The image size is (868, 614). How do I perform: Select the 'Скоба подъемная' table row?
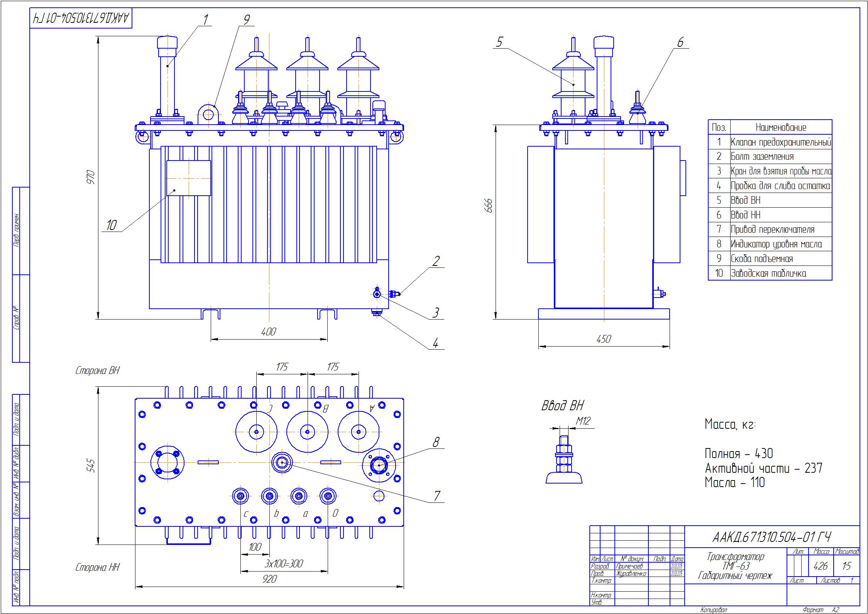point(770,259)
